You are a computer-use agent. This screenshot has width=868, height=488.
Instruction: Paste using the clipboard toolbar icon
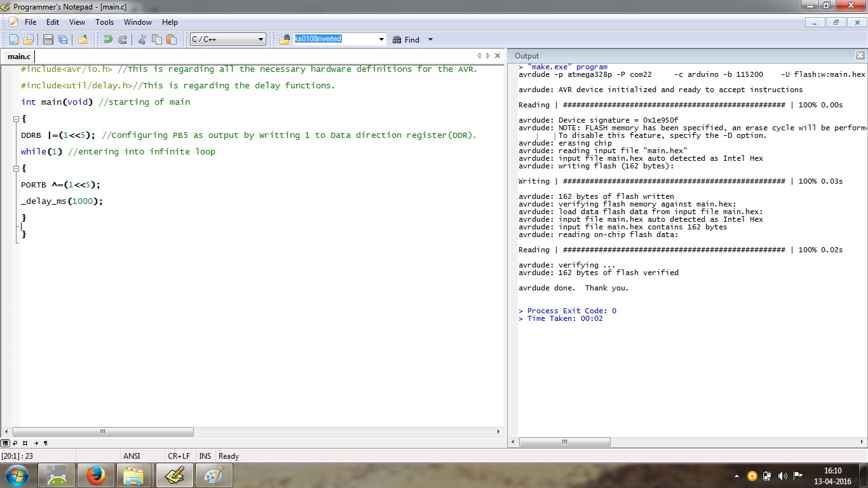172,39
